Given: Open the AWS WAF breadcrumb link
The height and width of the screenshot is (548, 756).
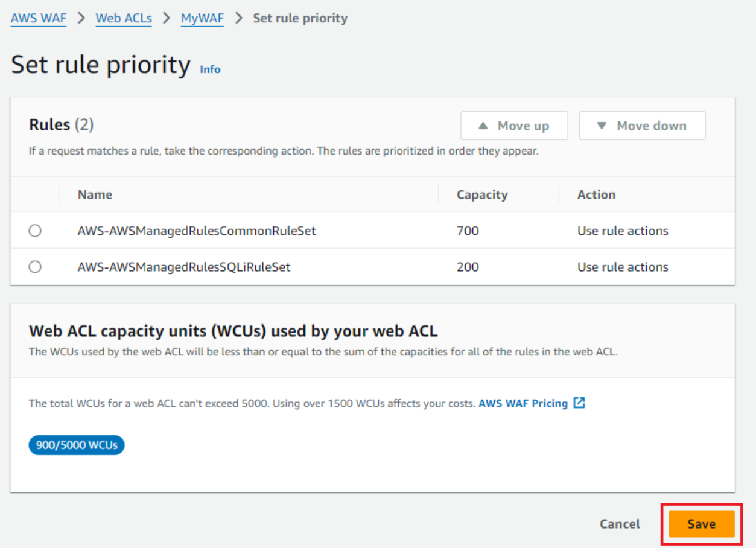Looking at the screenshot, I should coord(39,18).
